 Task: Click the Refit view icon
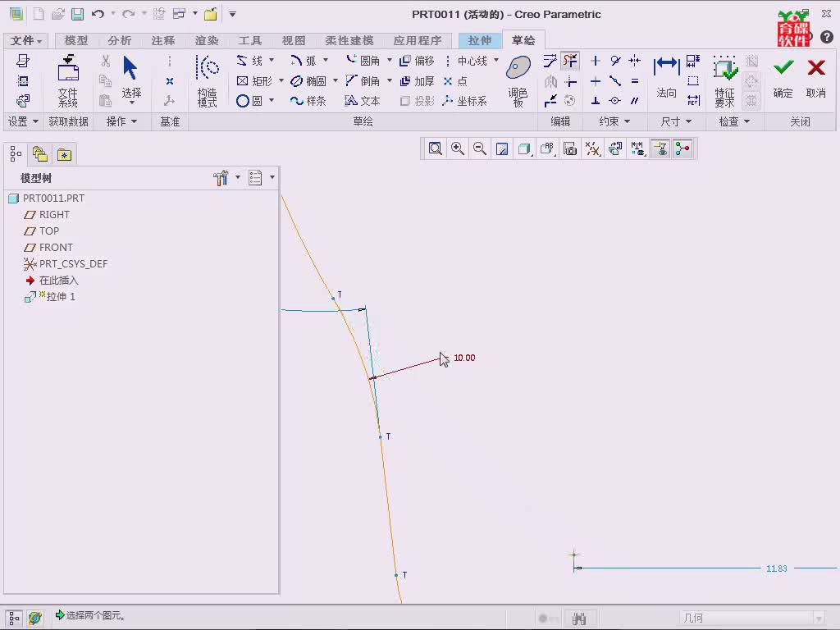coord(435,148)
